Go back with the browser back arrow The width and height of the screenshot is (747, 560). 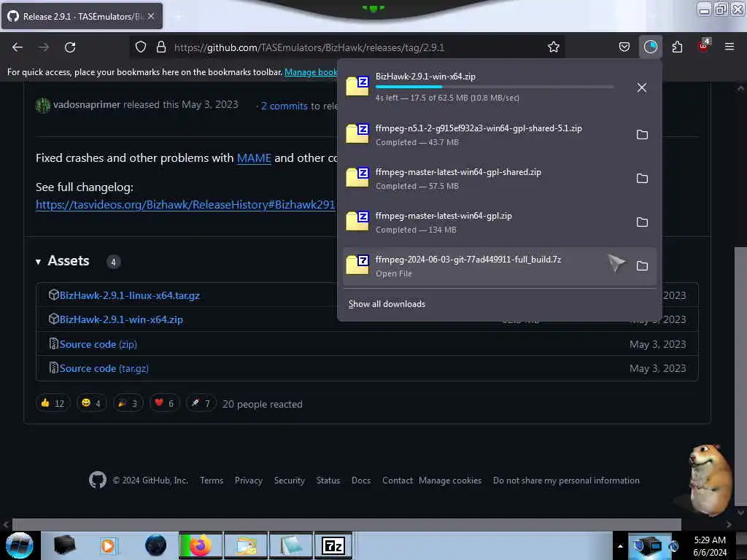coord(18,47)
